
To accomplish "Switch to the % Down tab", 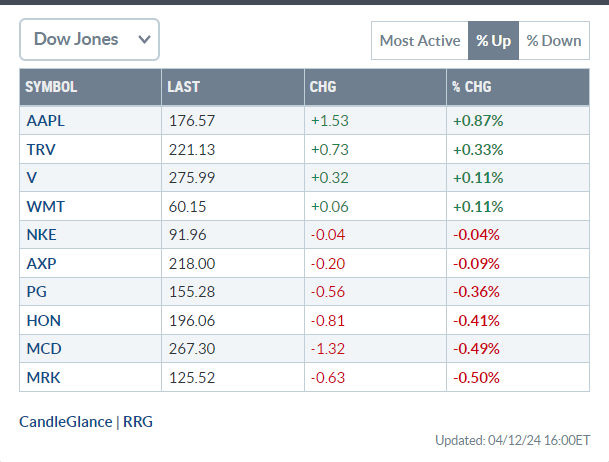I will (554, 41).
